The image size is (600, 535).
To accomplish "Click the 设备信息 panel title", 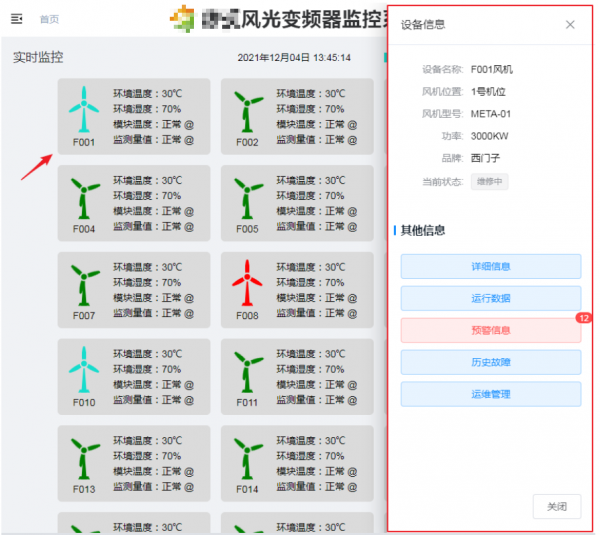I will (423, 24).
